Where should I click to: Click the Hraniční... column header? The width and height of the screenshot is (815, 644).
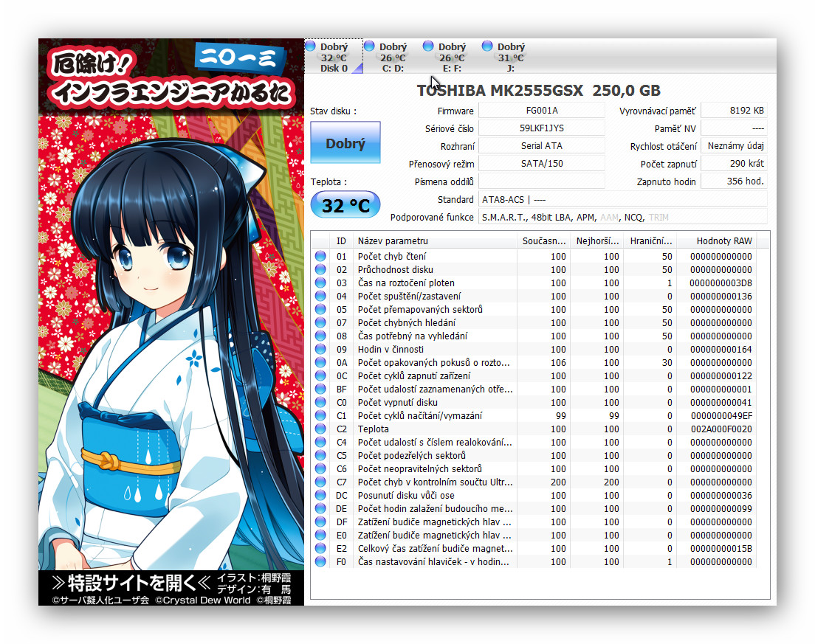click(650, 241)
